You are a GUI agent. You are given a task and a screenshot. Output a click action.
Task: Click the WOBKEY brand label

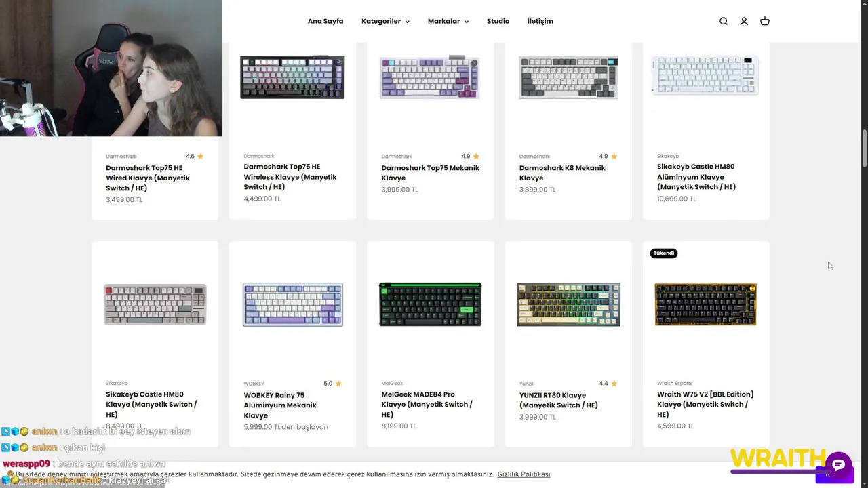(254, 384)
